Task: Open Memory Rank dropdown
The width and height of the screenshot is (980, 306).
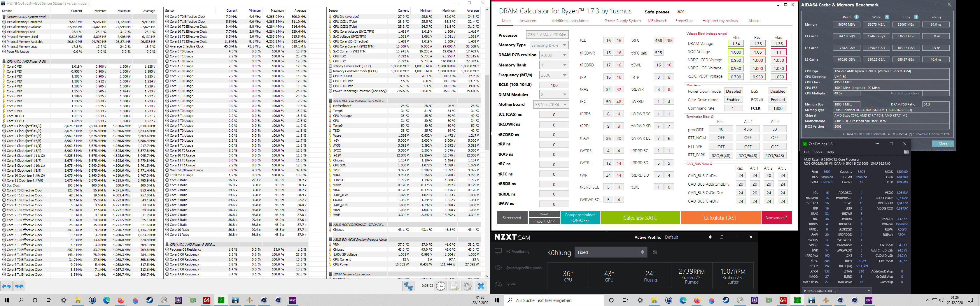Action: pyautogui.click(x=554, y=65)
